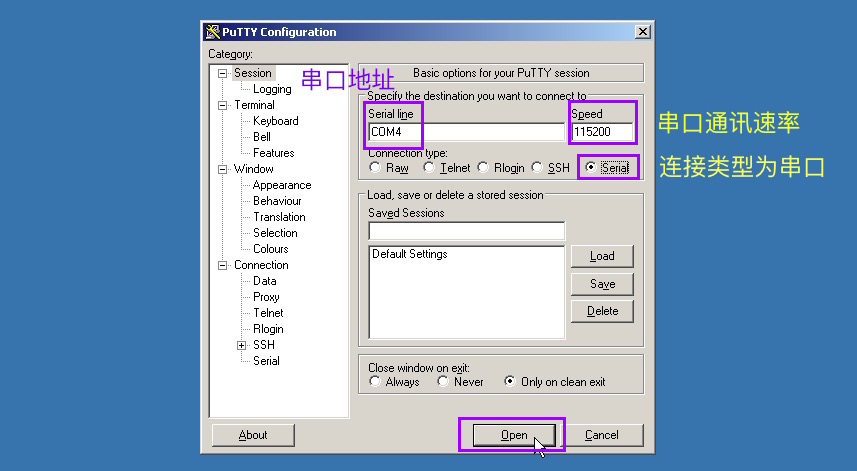
Task: Click the PuTTY icon in title bar
Action: [212, 32]
